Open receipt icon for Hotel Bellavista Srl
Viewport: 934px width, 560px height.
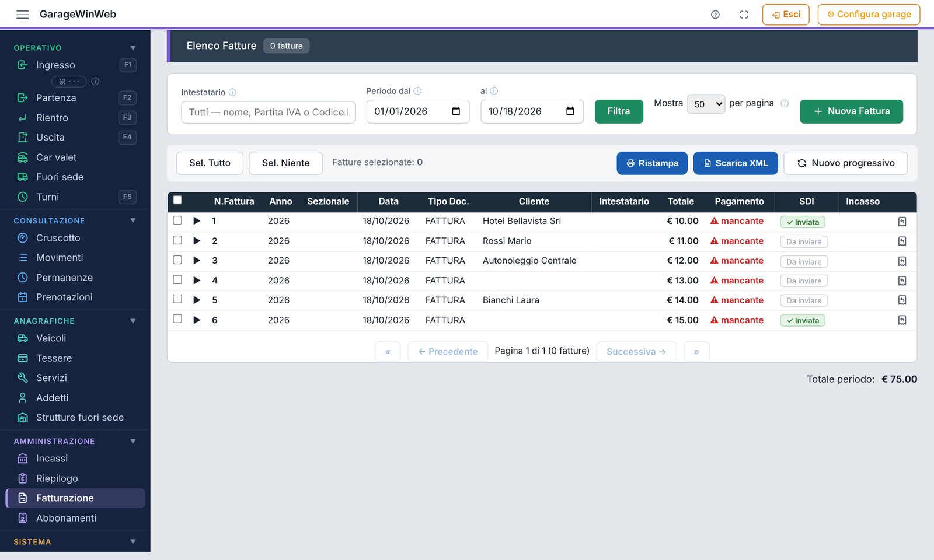[902, 222]
